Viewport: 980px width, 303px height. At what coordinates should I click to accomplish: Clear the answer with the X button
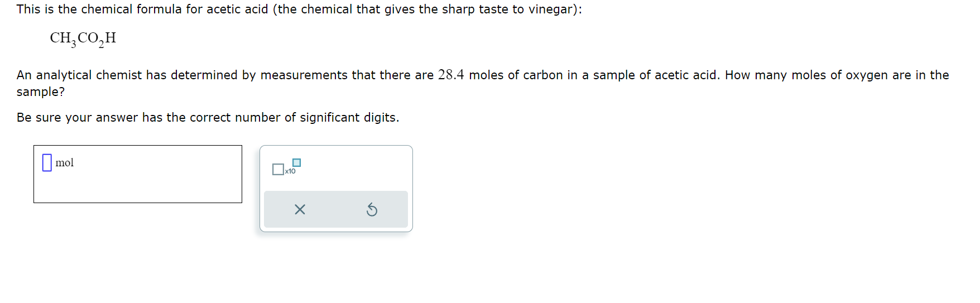click(300, 210)
